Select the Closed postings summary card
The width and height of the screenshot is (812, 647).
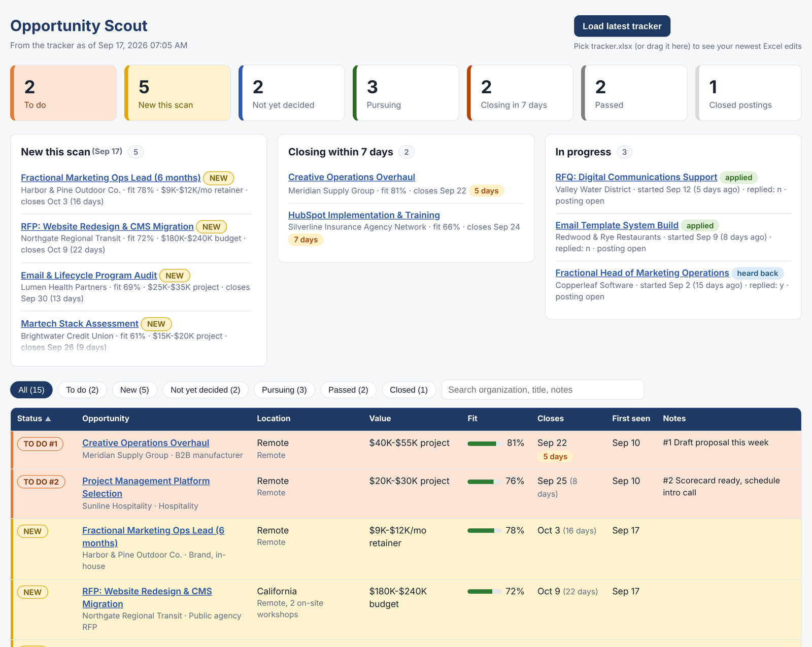click(x=749, y=93)
